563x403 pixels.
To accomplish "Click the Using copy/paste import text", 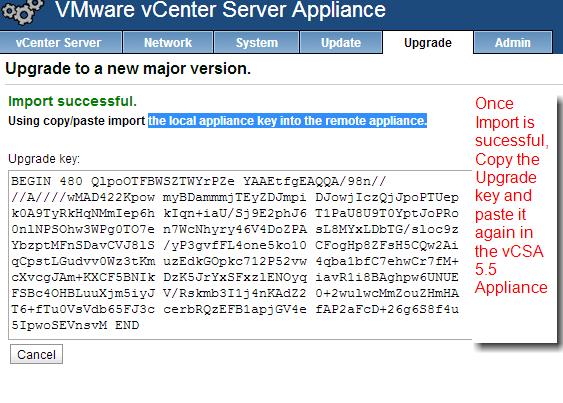I will point(76,121).
